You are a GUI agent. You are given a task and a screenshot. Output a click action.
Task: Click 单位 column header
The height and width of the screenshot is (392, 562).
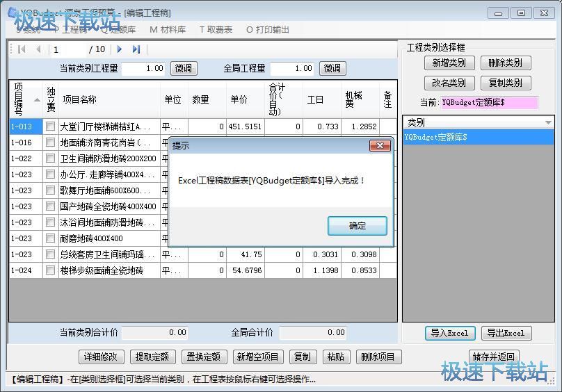pos(173,99)
